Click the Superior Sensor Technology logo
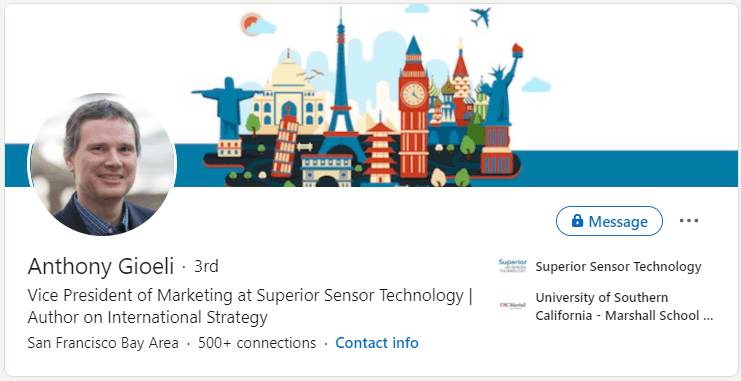 [512, 266]
